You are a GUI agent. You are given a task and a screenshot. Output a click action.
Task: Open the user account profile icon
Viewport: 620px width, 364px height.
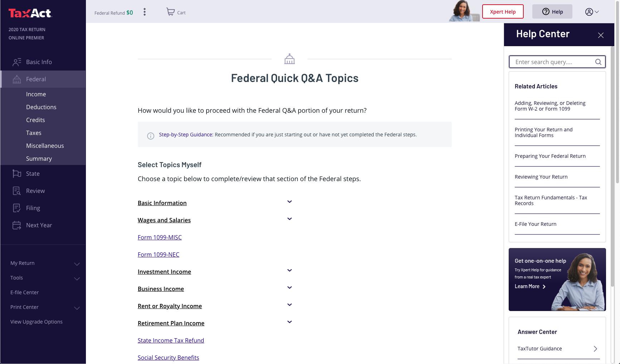coord(592,12)
